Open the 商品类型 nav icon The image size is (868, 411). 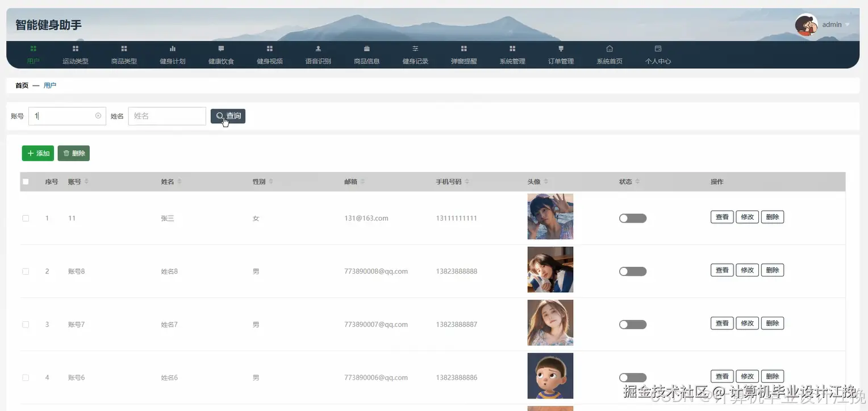click(124, 49)
